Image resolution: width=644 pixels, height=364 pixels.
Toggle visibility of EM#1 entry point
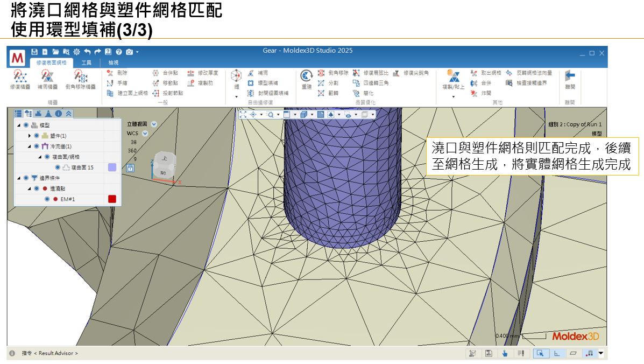click(x=46, y=198)
